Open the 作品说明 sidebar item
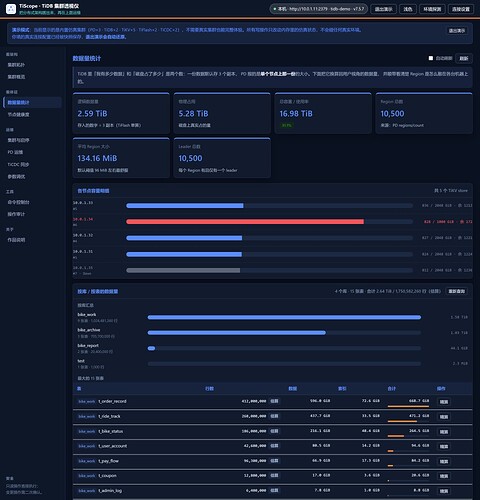This screenshot has width=480, height=500. click(32, 240)
